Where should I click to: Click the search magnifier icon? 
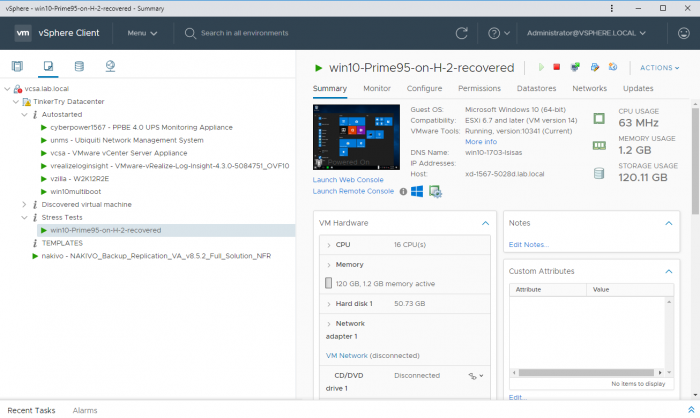(x=190, y=33)
